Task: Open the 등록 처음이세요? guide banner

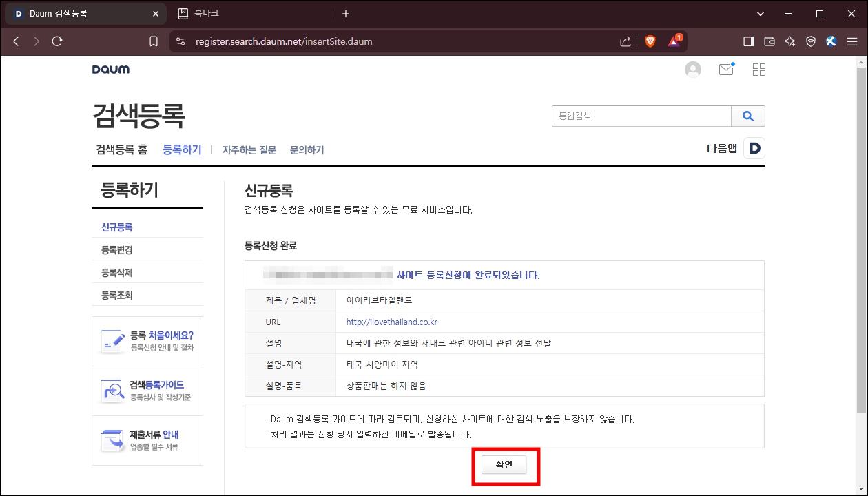Action: coord(147,342)
